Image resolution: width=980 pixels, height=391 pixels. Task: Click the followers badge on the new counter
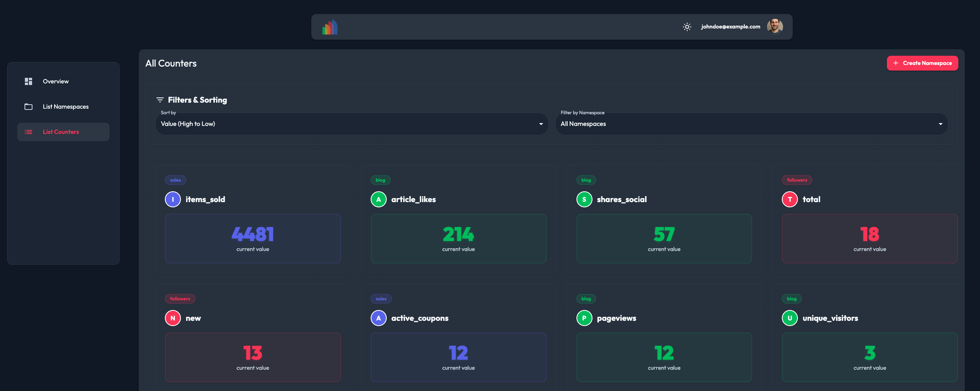click(x=180, y=298)
